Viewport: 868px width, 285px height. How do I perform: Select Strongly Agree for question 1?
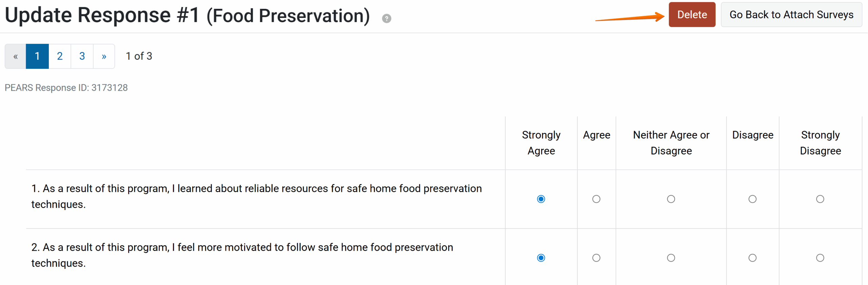click(541, 199)
